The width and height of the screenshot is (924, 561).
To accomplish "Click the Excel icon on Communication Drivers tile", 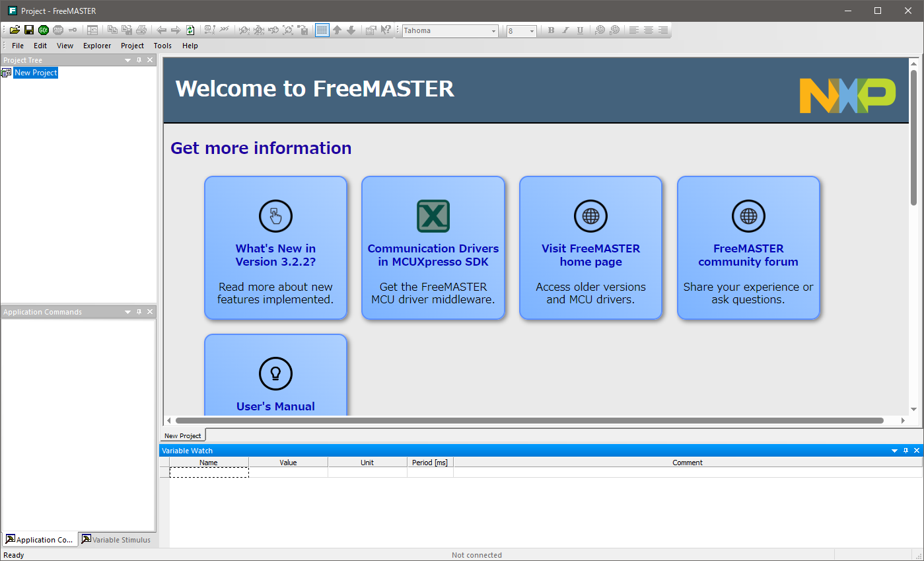I will (433, 216).
